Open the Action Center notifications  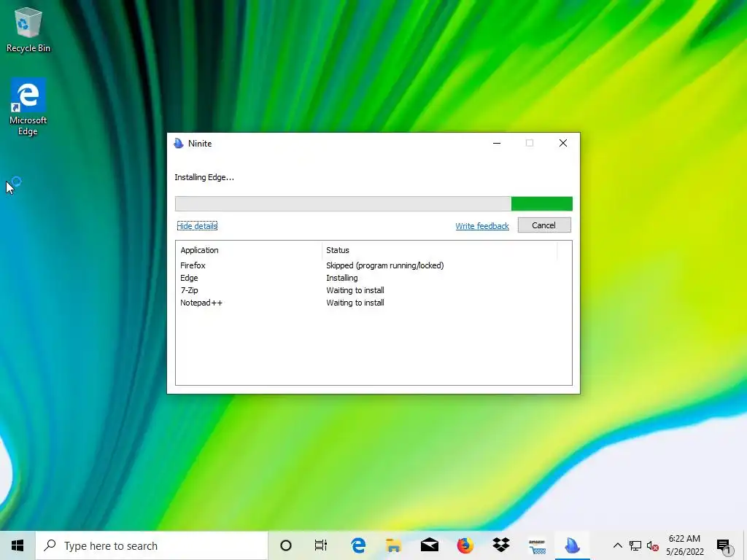pos(724,545)
